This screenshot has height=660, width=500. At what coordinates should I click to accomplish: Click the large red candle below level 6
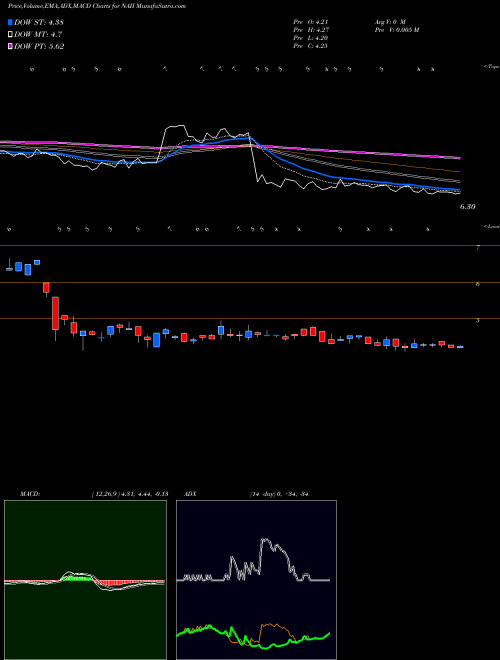pyautogui.click(x=55, y=314)
